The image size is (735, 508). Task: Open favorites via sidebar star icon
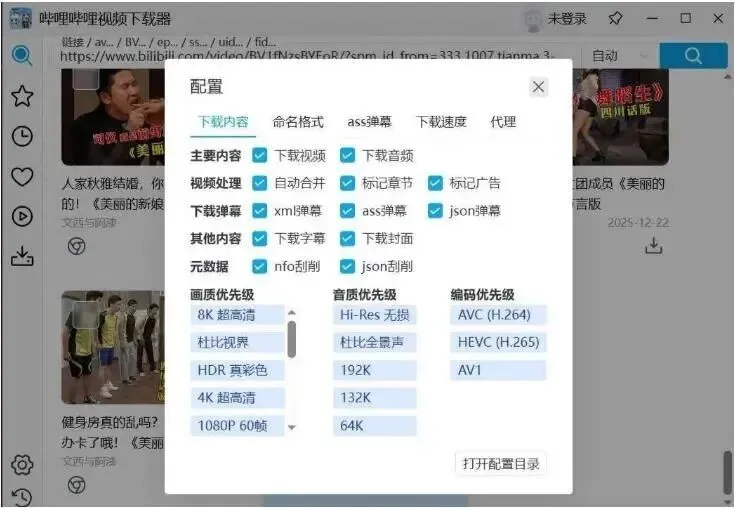point(22,96)
